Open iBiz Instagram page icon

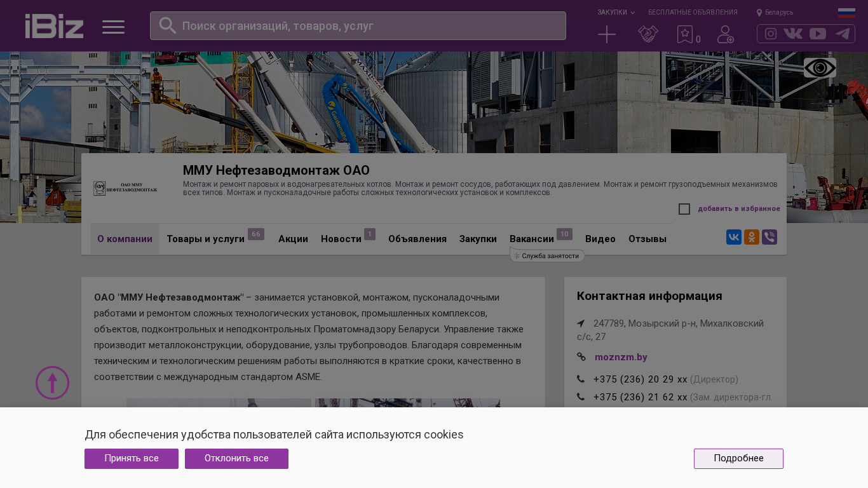coord(771,34)
